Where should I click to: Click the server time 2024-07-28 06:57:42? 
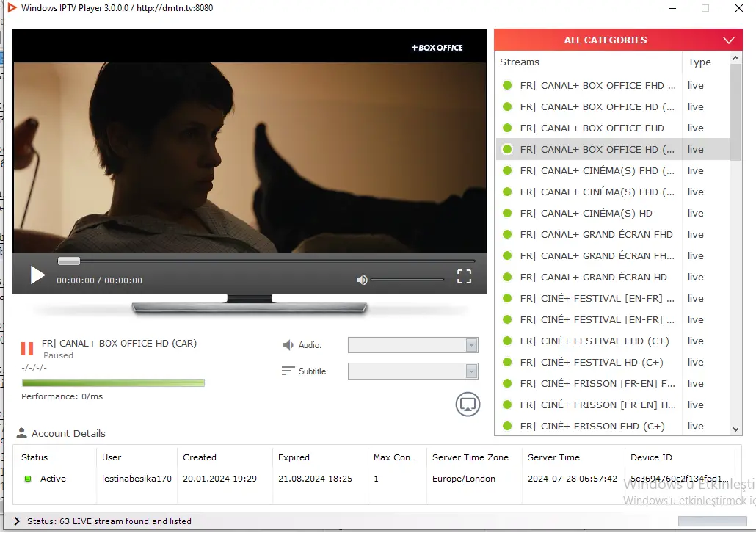pyautogui.click(x=573, y=479)
